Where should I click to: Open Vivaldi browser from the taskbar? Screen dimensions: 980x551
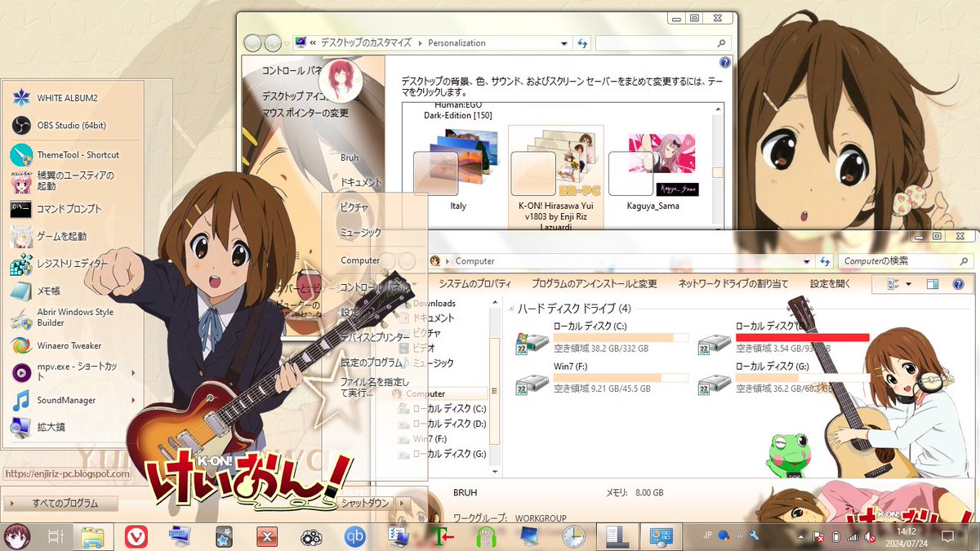pos(136,536)
